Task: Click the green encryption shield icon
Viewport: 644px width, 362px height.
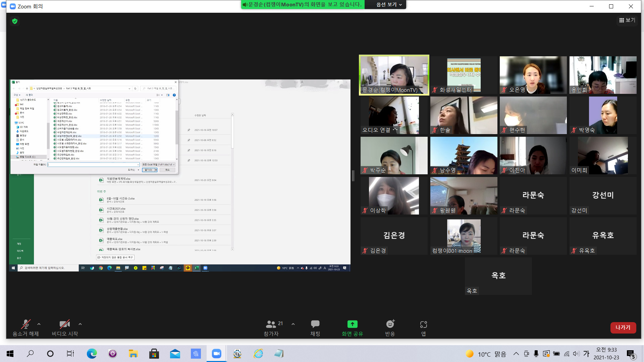Action: coord(15,21)
